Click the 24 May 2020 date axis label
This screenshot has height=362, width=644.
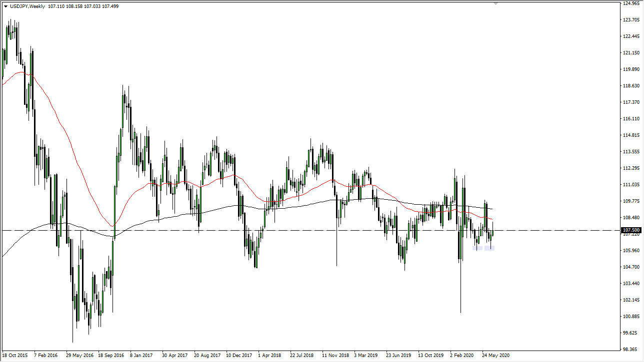tap(495, 355)
